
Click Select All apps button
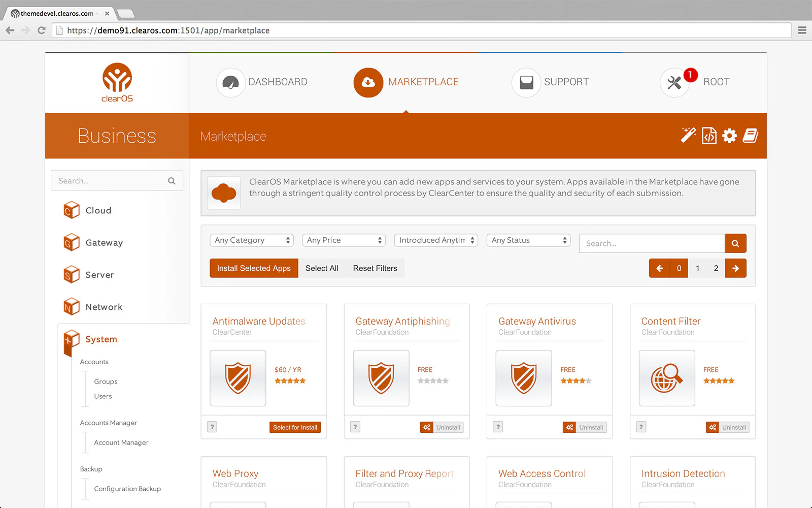pos(322,268)
